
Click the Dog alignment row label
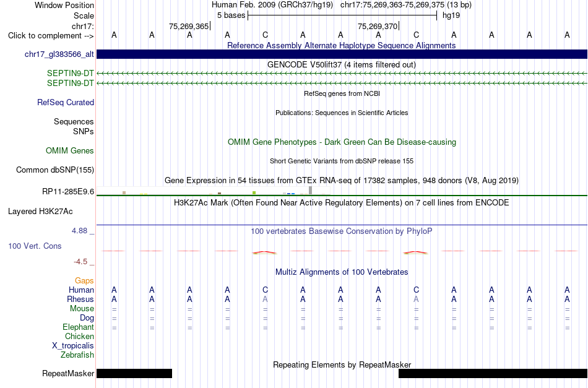pyautogui.click(x=87, y=318)
